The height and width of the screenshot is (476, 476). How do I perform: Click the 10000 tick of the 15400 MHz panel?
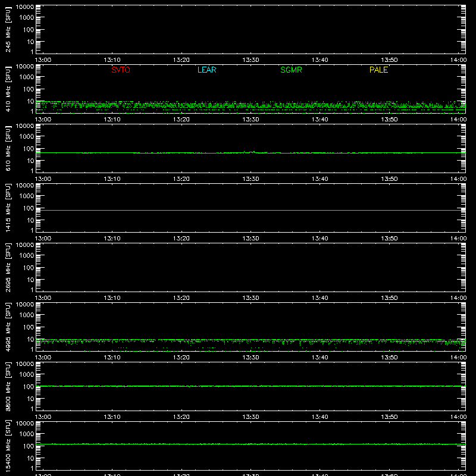coord(25,424)
